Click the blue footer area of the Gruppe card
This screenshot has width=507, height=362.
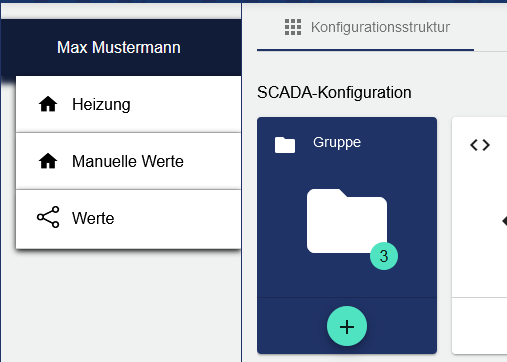click(347, 326)
